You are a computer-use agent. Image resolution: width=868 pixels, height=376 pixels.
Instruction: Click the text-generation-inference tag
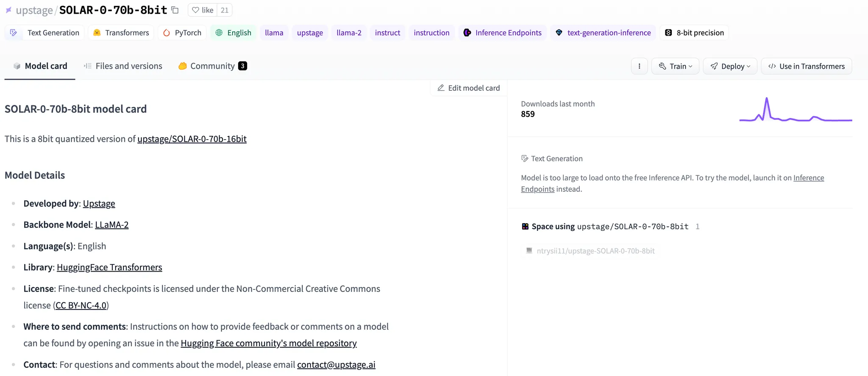click(x=603, y=33)
